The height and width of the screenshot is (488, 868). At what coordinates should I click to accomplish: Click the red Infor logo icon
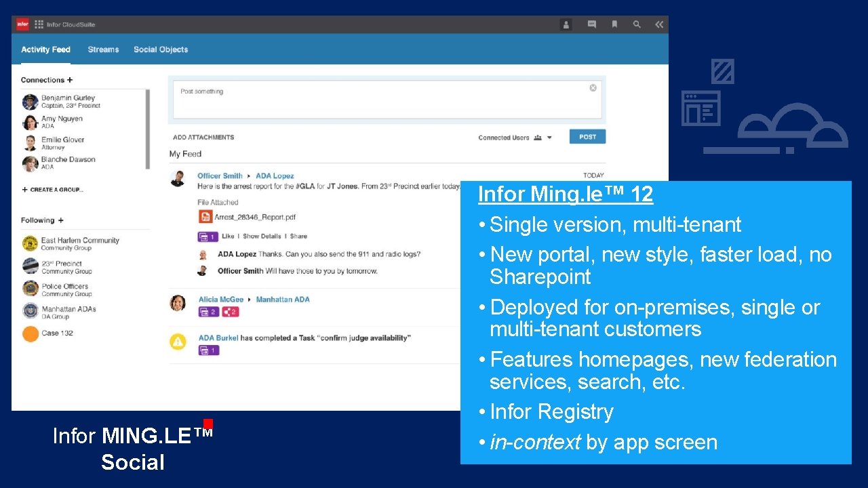[22, 24]
